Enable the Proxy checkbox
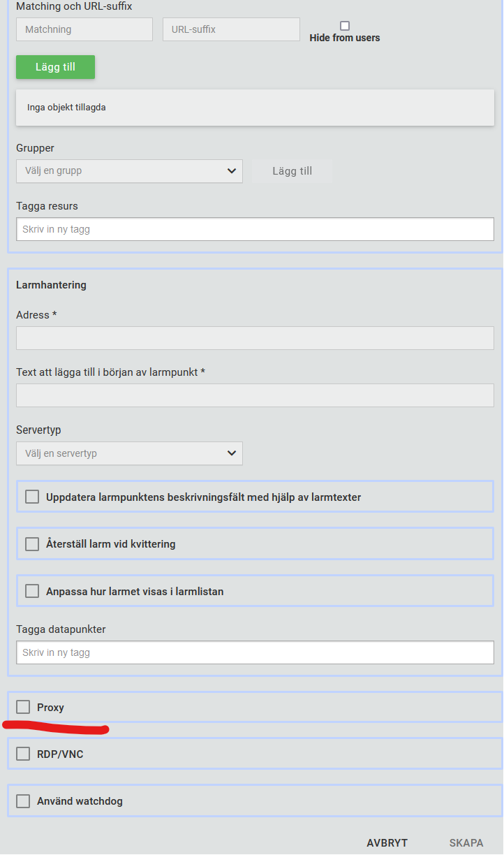This screenshot has height=855, width=504. pyautogui.click(x=23, y=707)
